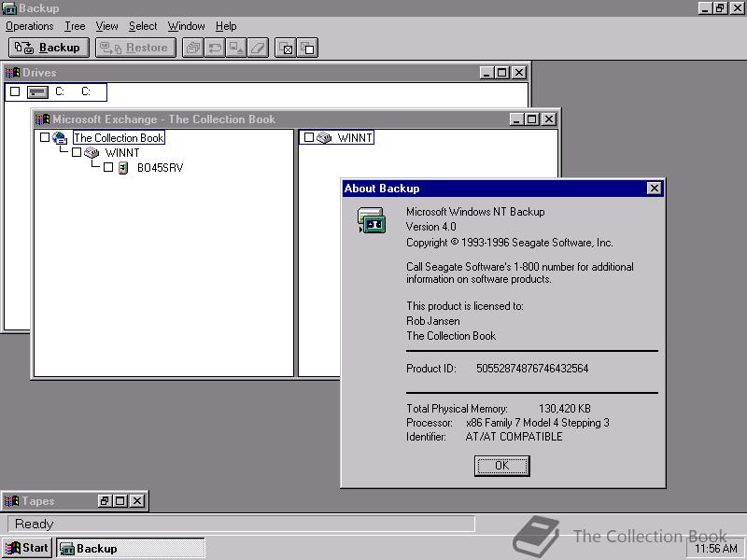The image size is (747, 560).
Task: Click the Restore toolbar button
Action: click(135, 48)
